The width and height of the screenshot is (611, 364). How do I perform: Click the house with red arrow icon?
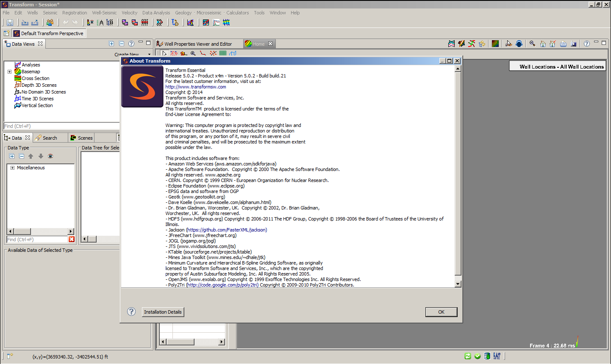click(553, 44)
